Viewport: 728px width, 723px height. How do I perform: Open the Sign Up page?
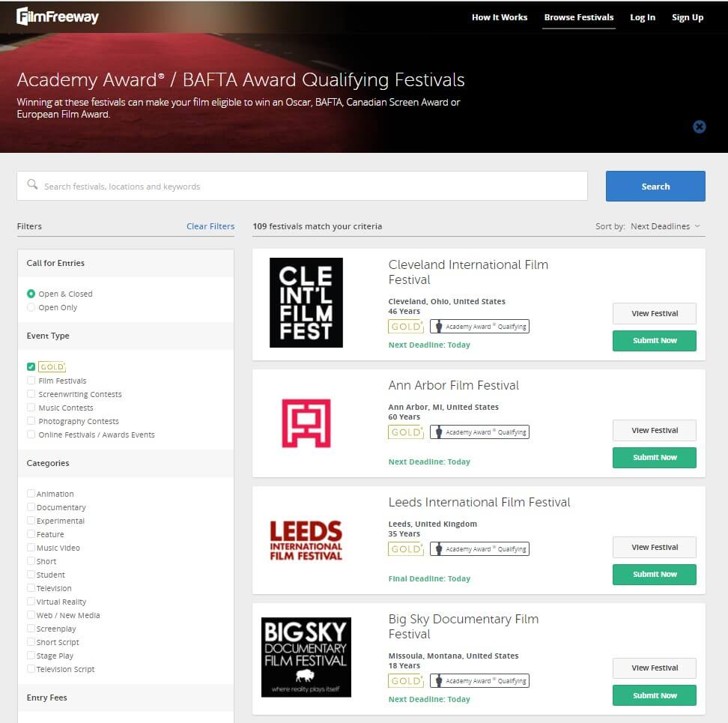point(688,17)
